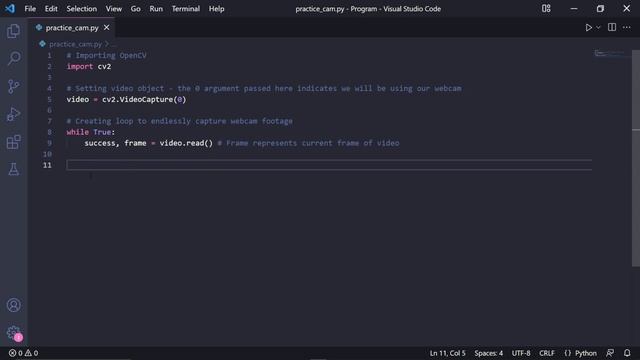Open the File menu
640x360 pixels.
pyautogui.click(x=30, y=9)
